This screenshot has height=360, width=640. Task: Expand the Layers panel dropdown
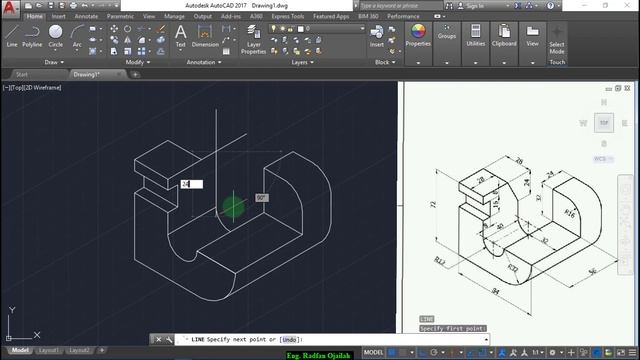pos(302,62)
